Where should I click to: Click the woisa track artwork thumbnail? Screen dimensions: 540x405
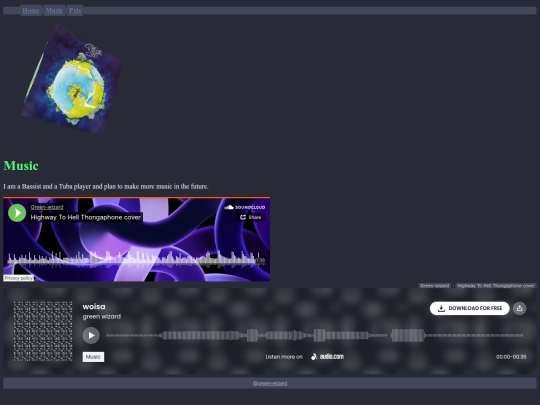click(x=43, y=331)
